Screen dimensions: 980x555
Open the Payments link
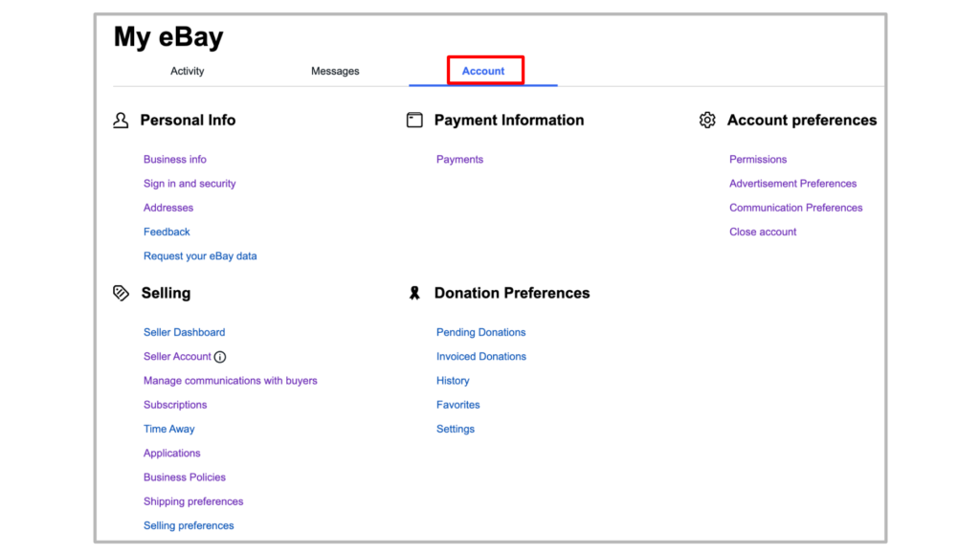click(x=459, y=160)
